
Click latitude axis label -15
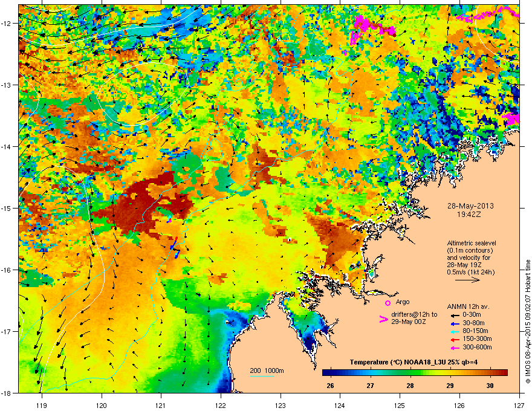tap(7, 208)
